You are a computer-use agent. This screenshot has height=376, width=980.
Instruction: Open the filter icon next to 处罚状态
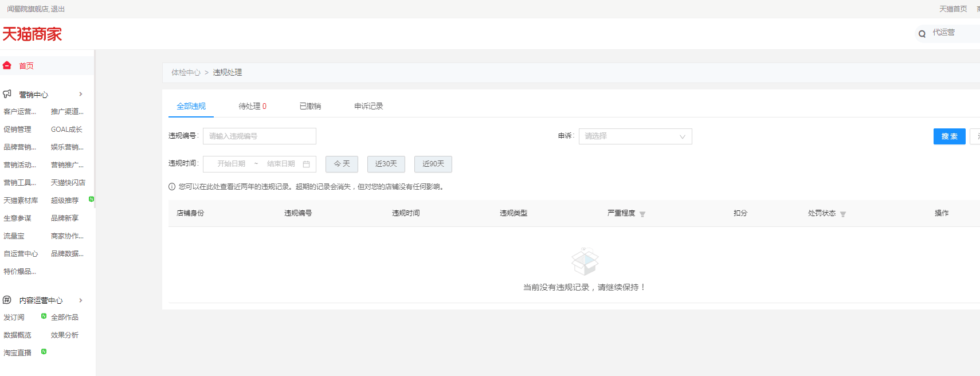pos(843,214)
